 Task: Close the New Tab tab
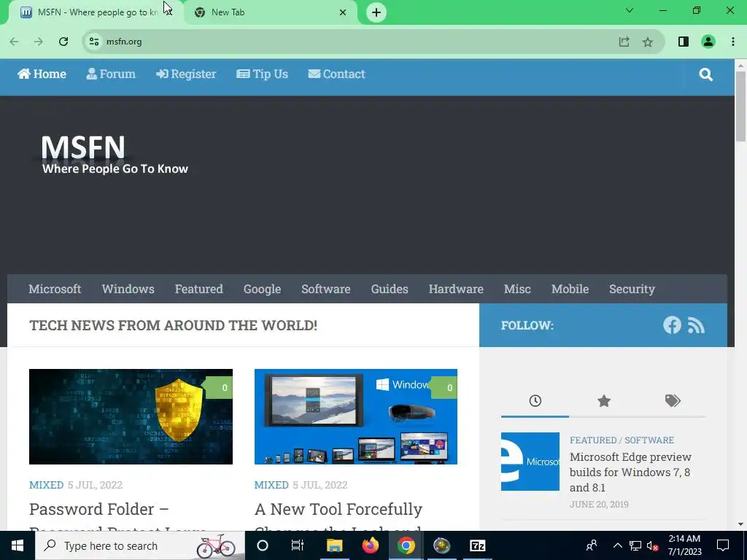[x=343, y=12]
